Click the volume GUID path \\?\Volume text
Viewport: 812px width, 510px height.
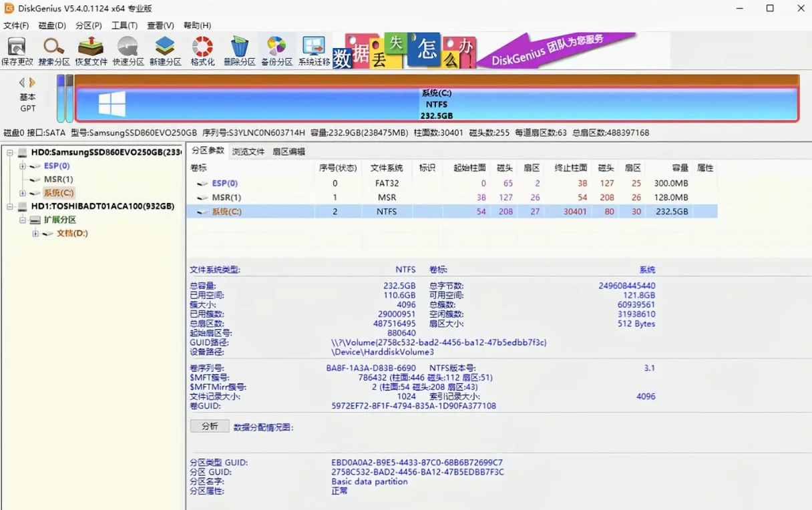click(439, 342)
